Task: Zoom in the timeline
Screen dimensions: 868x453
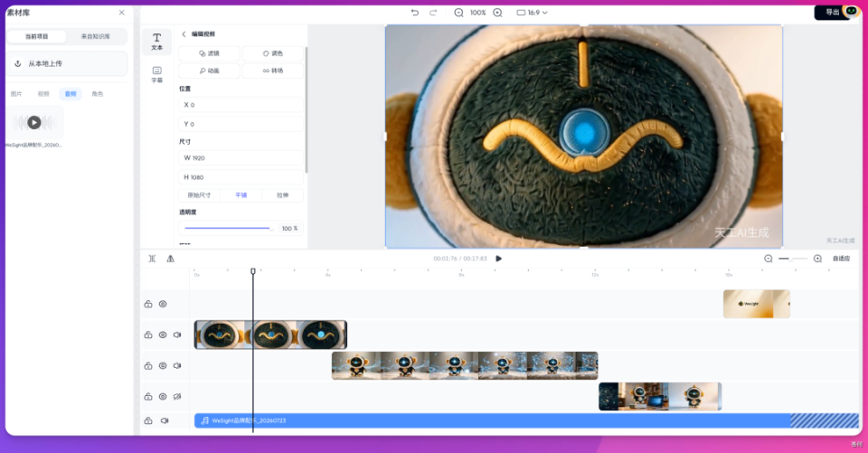Action: point(817,259)
